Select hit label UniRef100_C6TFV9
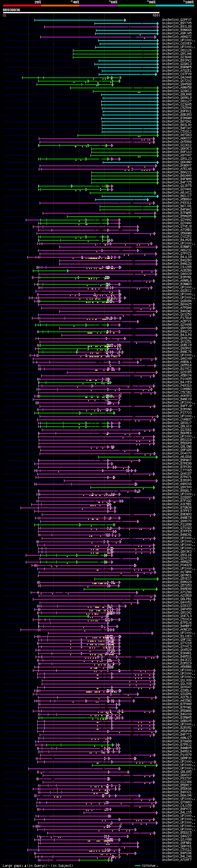 click(x=177, y=74)
